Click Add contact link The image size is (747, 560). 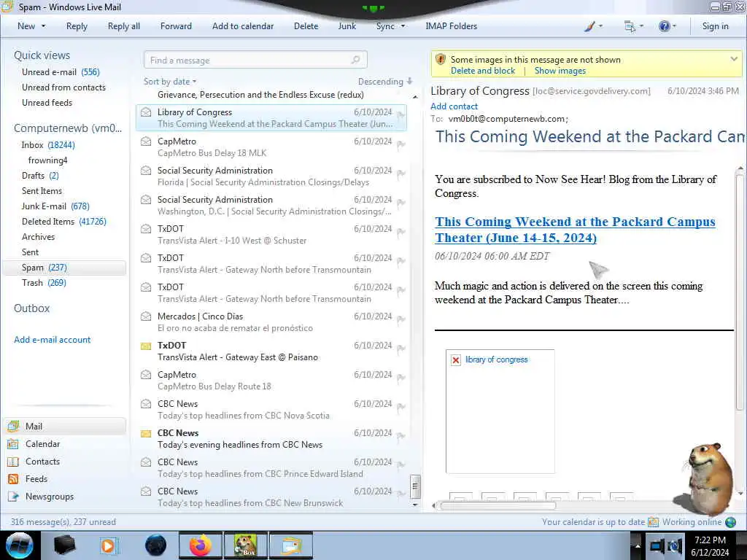pyautogui.click(x=454, y=106)
